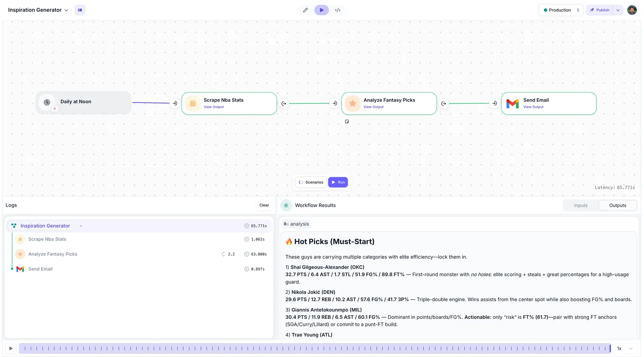644x357 pixels.
Task: Click the Publish button
Action: [600, 10]
